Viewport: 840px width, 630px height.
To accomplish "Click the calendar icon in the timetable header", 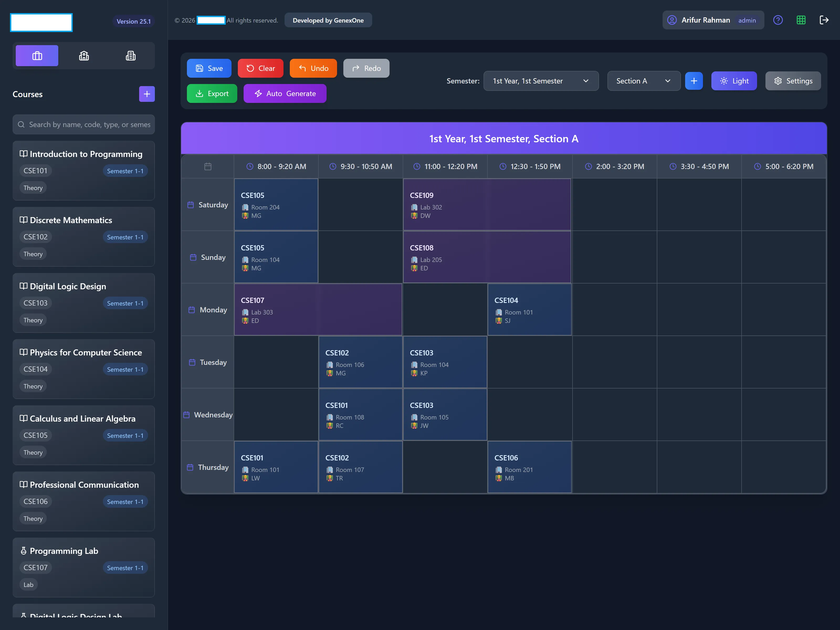I will (x=207, y=166).
